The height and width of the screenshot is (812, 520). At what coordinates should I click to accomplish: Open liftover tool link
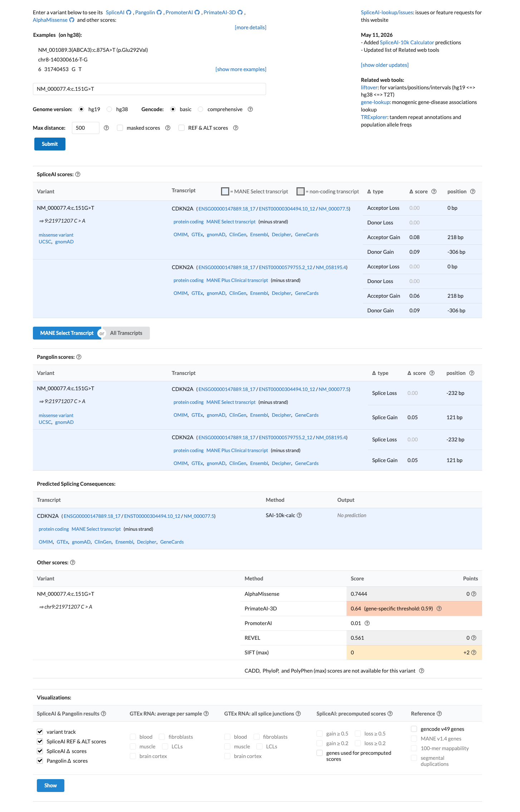pos(369,88)
